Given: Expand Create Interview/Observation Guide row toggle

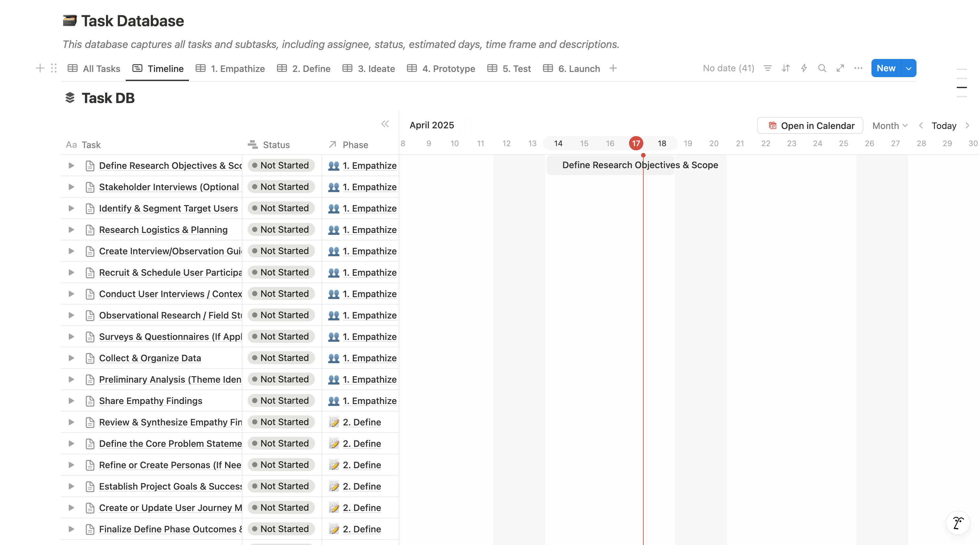Looking at the screenshot, I should (71, 251).
